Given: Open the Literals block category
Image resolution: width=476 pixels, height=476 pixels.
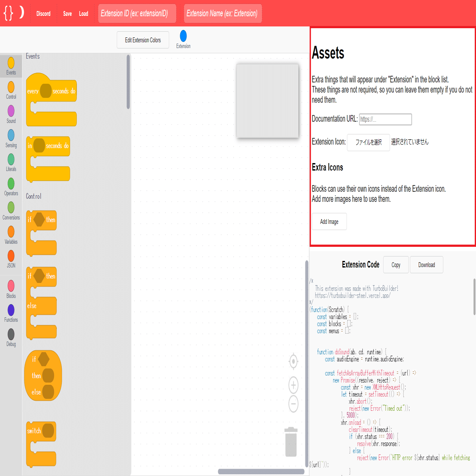Looking at the screenshot, I should click(11, 162).
